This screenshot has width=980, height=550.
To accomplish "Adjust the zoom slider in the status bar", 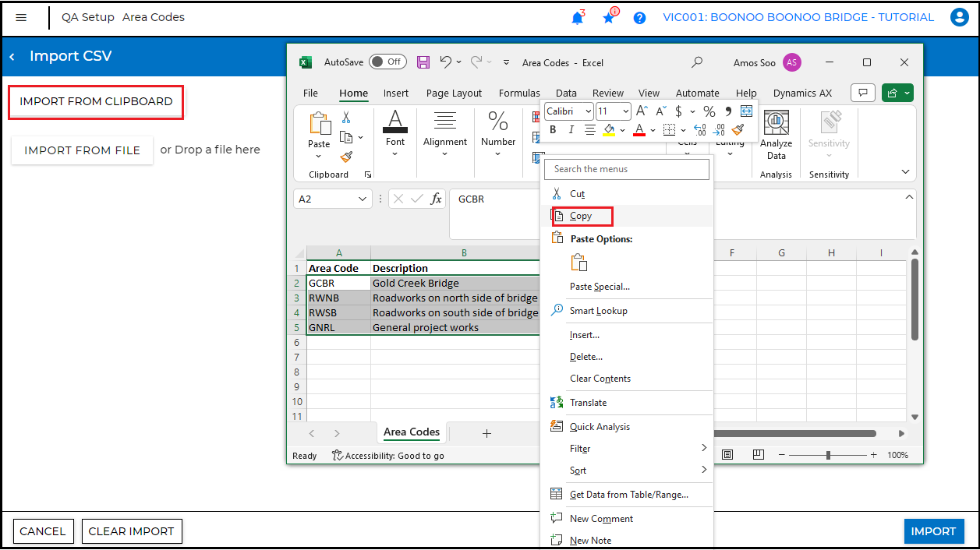I will (x=828, y=454).
